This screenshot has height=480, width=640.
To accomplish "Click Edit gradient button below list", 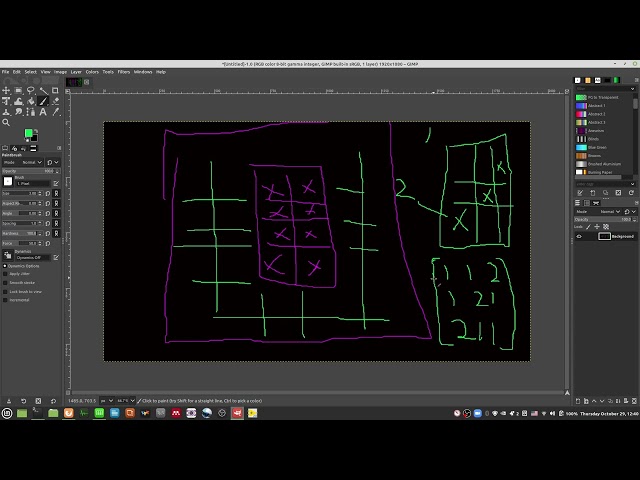I will [580, 193].
